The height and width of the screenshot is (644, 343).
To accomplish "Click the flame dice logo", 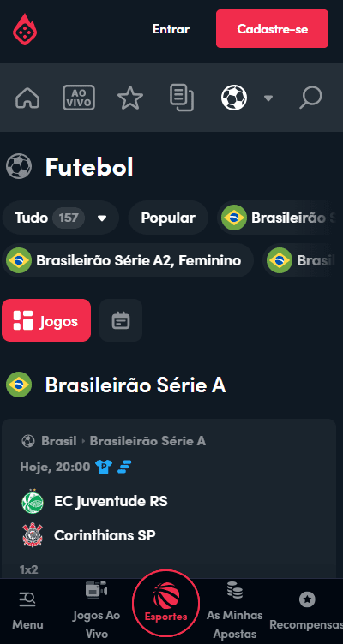I will click(26, 29).
